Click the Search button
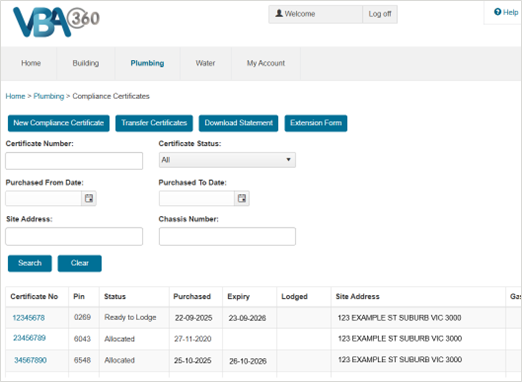 (30, 263)
